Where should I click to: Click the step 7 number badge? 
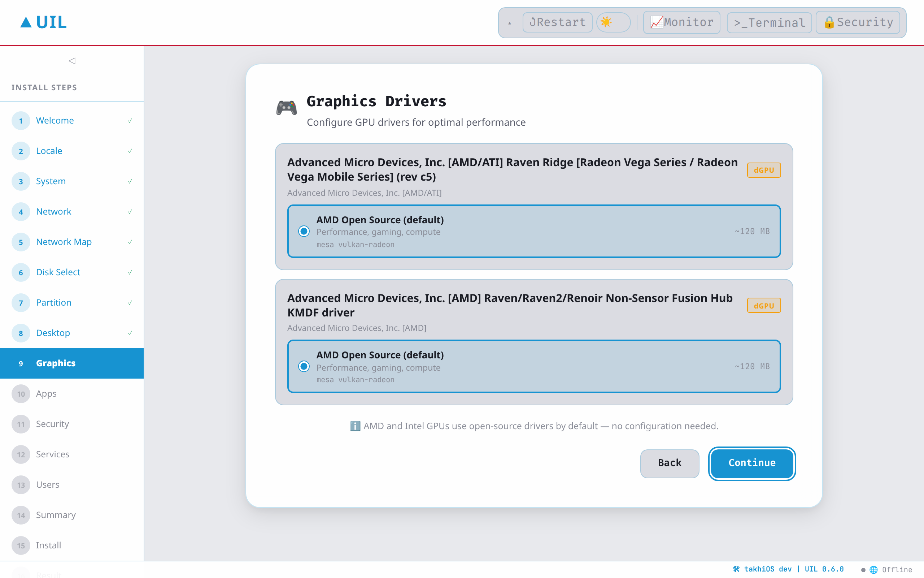coord(21,303)
